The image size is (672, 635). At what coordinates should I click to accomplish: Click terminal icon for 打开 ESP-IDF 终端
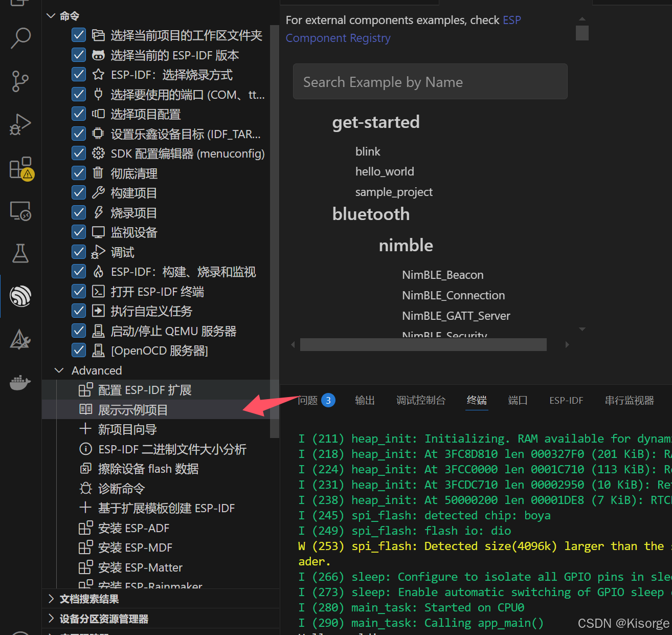98,291
